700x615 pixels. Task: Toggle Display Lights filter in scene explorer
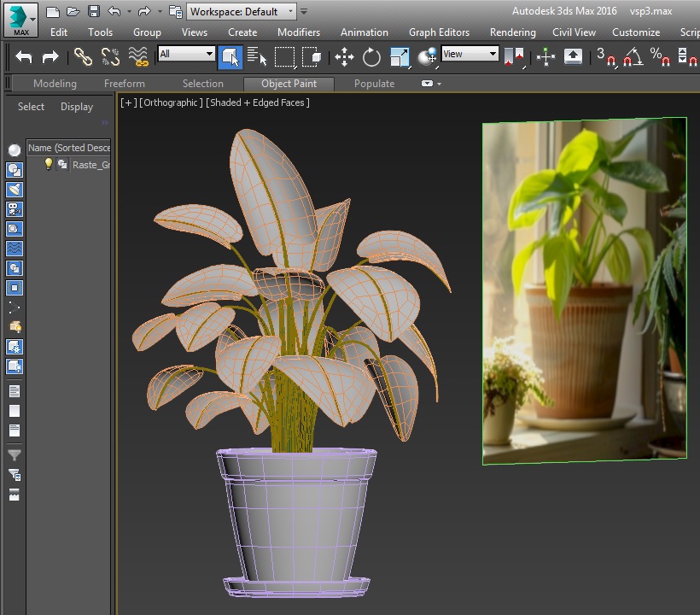[15, 190]
